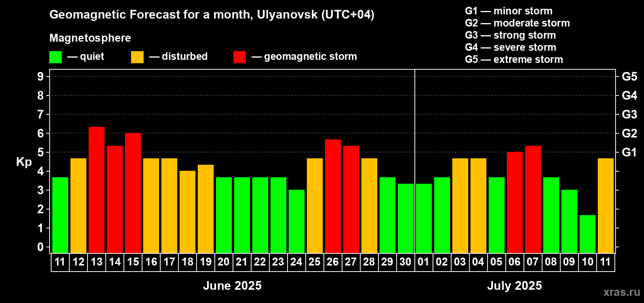Select the yellow bar for June 19

(x=206, y=209)
